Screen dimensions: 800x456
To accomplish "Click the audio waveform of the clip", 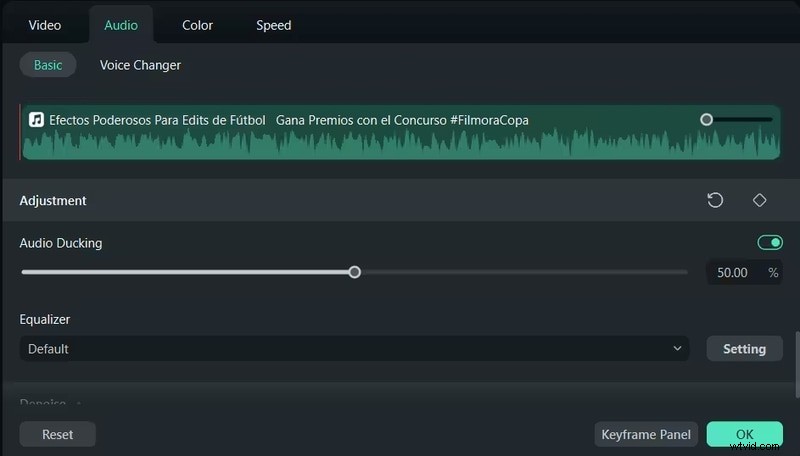I will tap(401, 143).
